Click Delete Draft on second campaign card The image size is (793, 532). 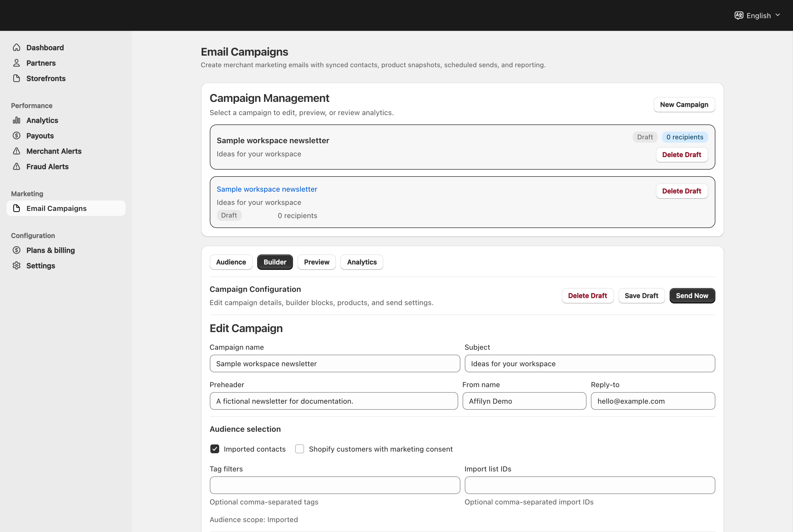(681, 191)
